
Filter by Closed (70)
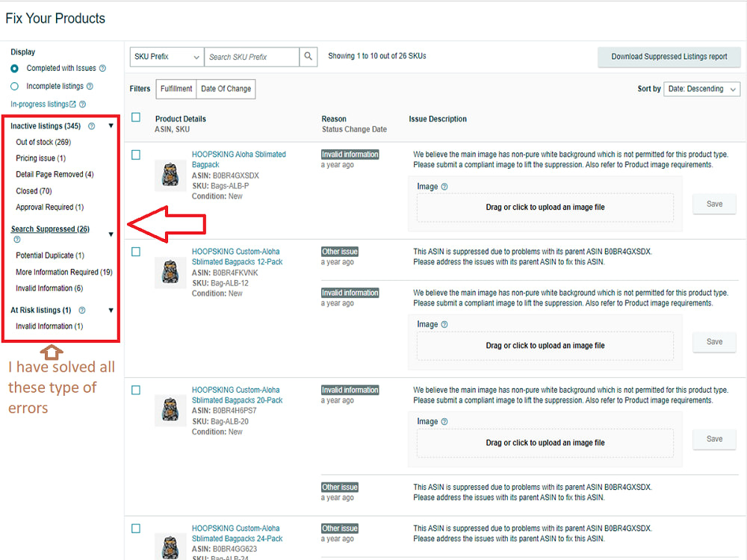[34, 191]
